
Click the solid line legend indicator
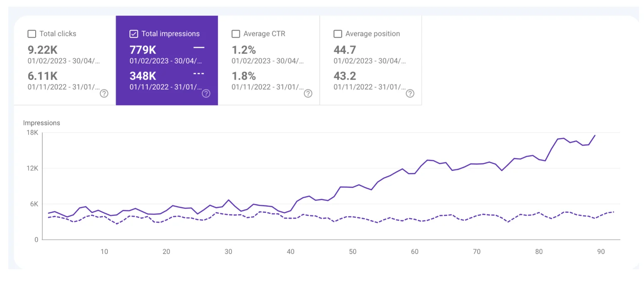199,48
